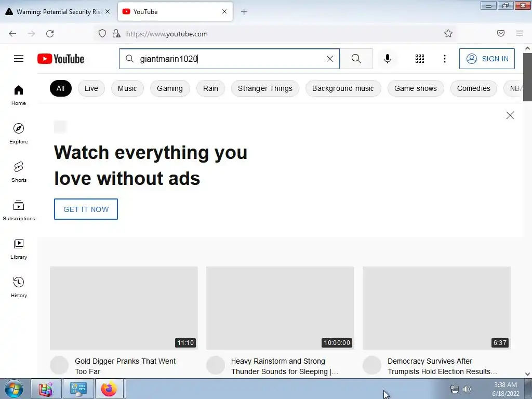Select the Comedies chip
The height and width of the screenshot is (399, 532).
click(474, 88)
